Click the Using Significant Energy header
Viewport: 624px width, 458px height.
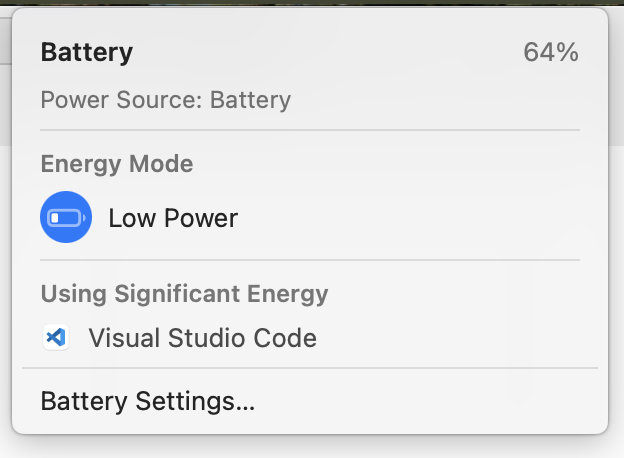184,294
